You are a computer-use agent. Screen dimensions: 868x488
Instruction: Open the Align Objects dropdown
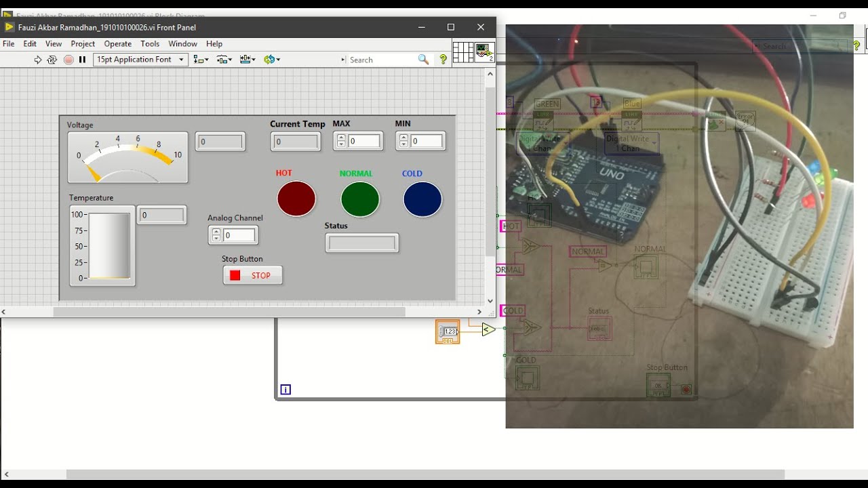point(201,60)
